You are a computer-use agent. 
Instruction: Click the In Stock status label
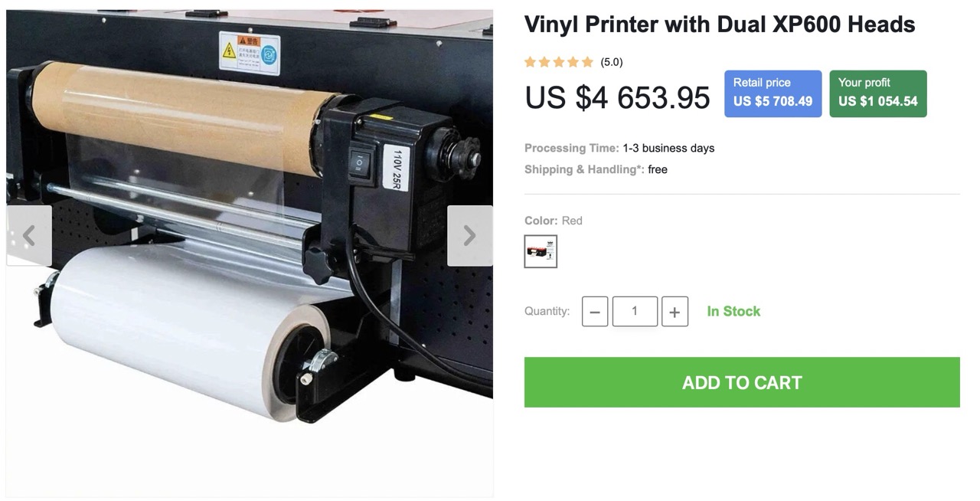point(733,312)
